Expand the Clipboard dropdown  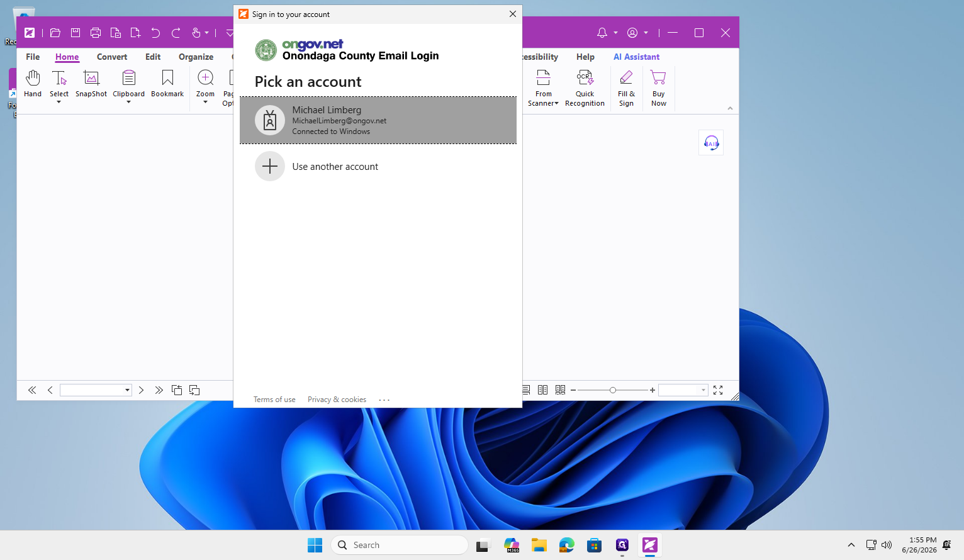[x=128, y=102]
